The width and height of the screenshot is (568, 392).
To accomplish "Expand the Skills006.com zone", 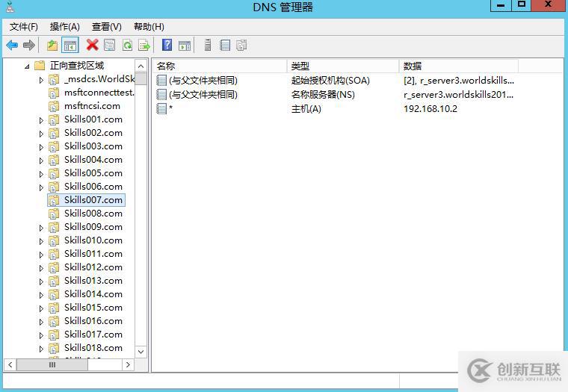I will coord(41,187).
